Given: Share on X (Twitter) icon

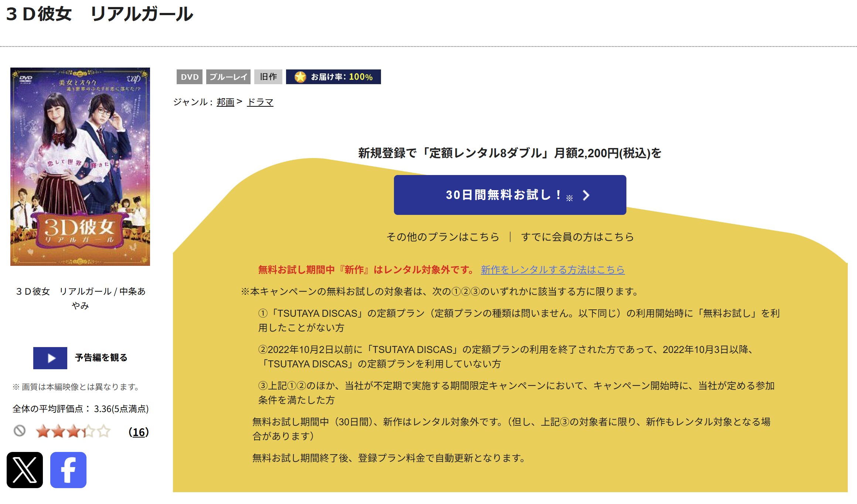Looking at the screenshot, I should 25,470.
